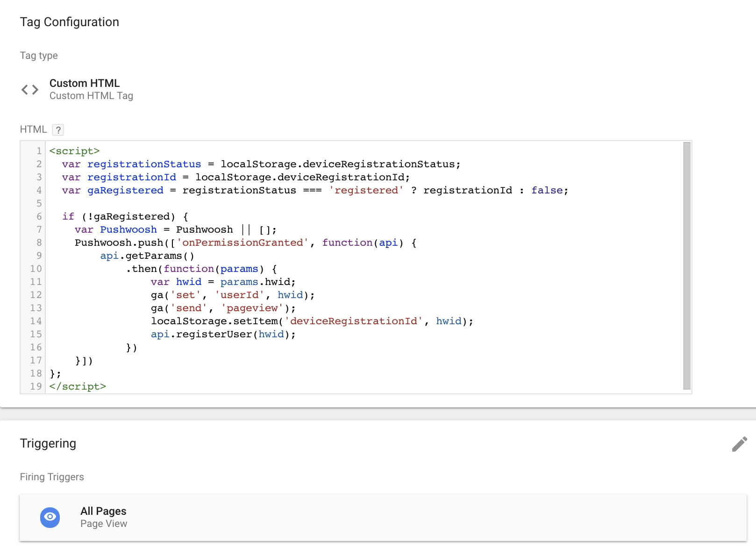Open the All Pages firing trigger
The width and height of the screenshot is (756, 555).
click(x=103, y=511)
